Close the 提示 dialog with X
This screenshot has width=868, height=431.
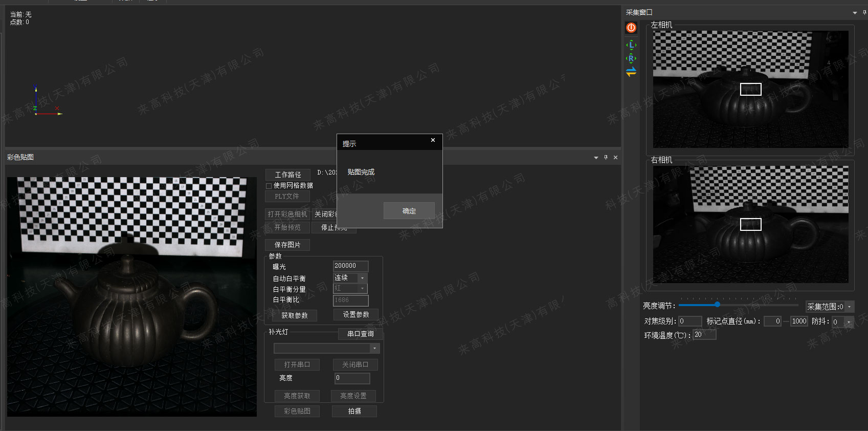click(x=433, y=140)
